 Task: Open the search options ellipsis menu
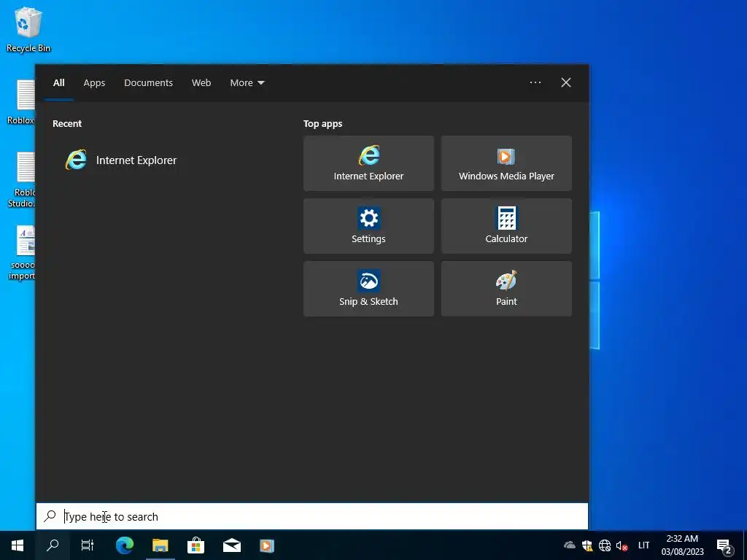[x=535, y=83]
